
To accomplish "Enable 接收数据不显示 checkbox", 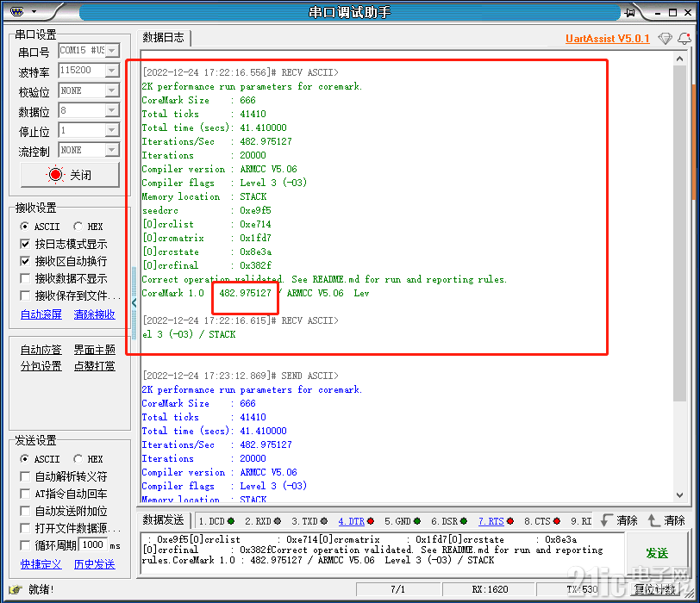I will [26, 278].
